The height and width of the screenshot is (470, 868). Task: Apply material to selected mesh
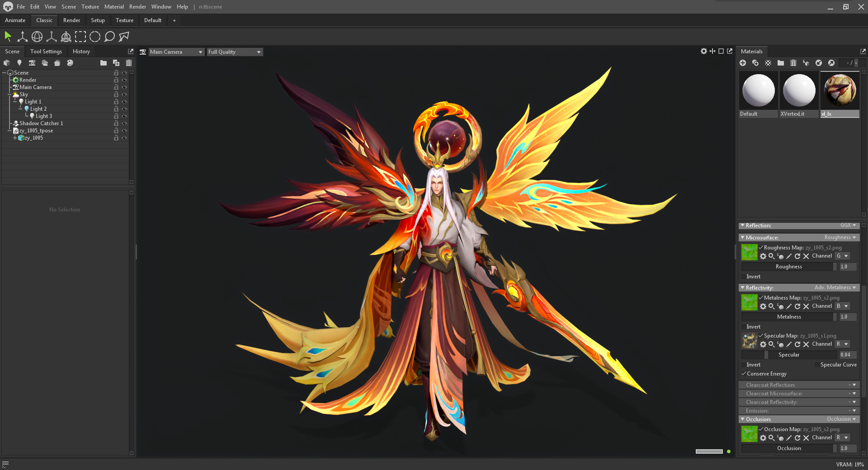coord(806,63)
